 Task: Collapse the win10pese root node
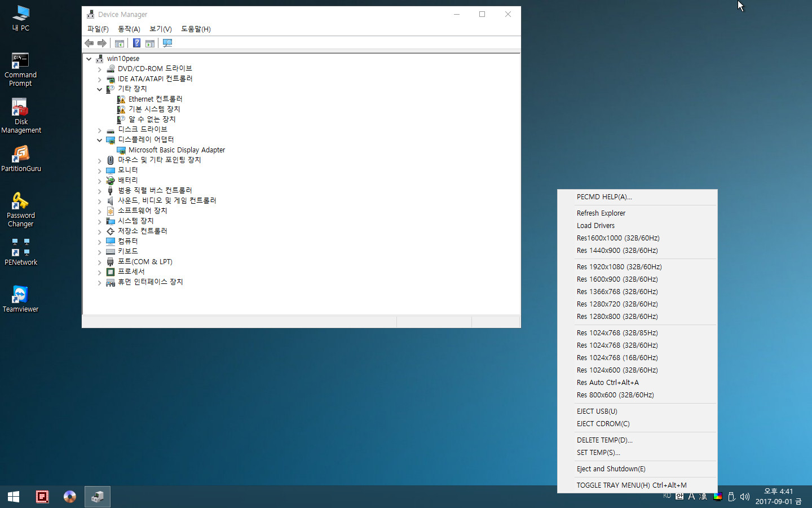89,59
